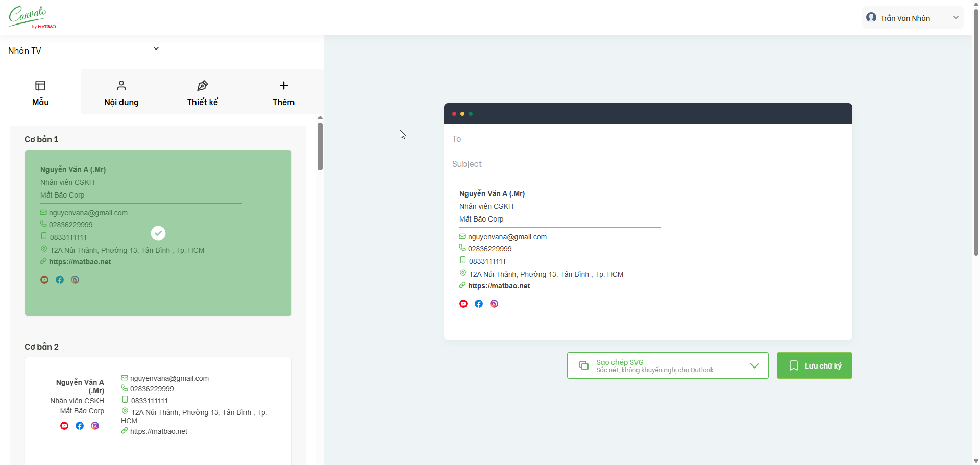The image size is (980, 465).
Task: Click Instagram icon in email preview signature
Action: [494, 304]
